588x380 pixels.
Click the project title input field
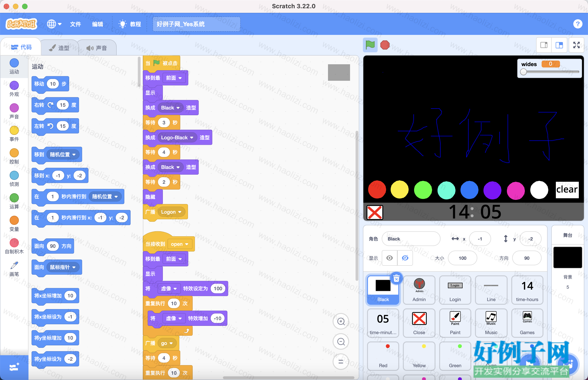click(x=196, y=24)
